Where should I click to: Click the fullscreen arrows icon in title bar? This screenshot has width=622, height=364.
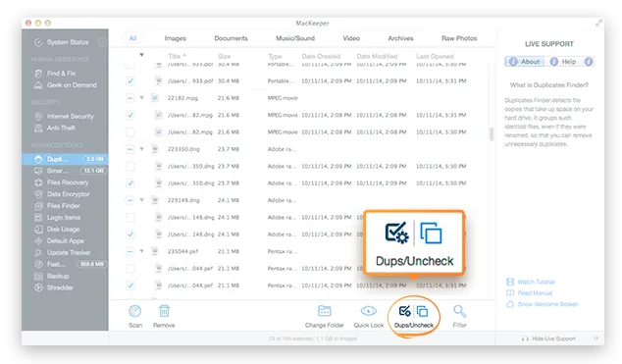[598, 24]
